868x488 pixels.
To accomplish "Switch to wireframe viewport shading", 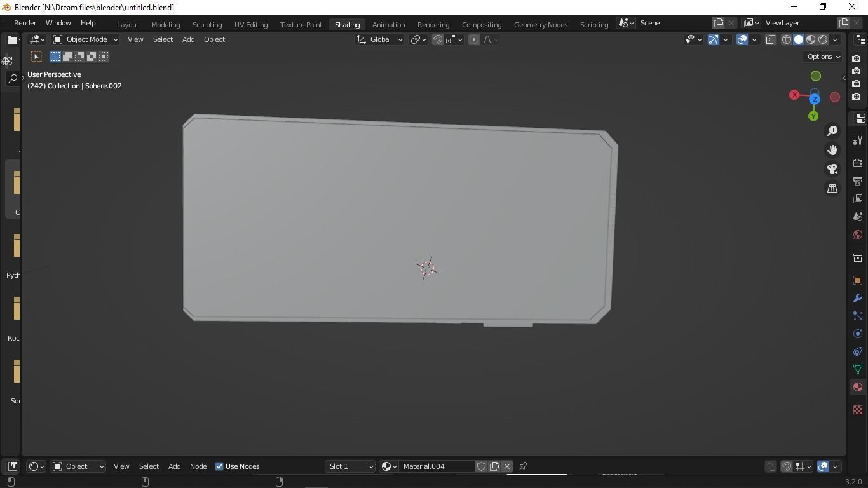I will pyautogui.click(x=787, y=39).
